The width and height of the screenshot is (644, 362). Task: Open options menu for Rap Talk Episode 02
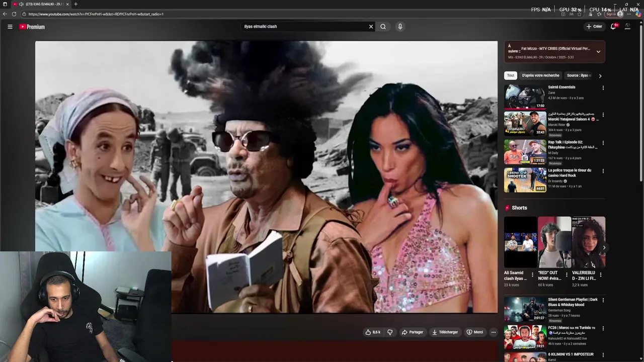point(603,143)
